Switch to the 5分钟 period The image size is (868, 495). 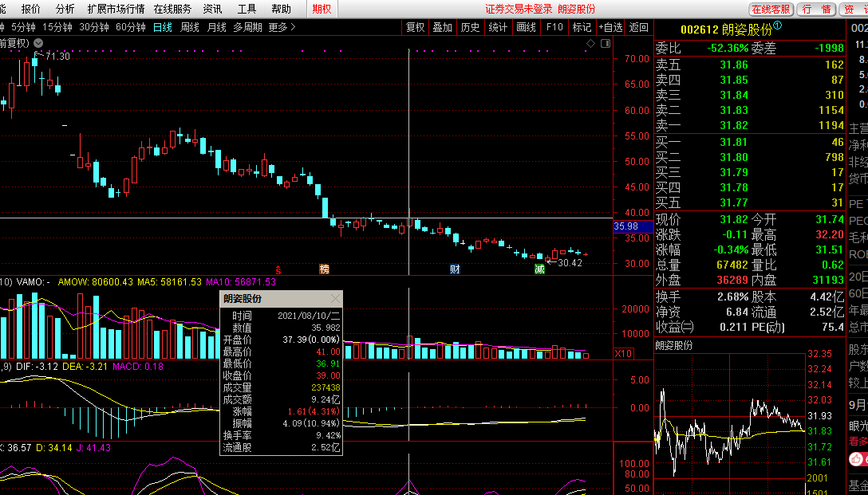pos(24,27)
